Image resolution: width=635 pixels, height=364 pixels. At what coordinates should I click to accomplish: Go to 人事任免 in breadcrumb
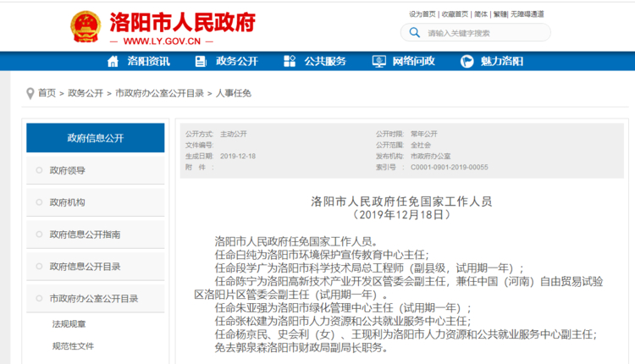coord(234,93)
